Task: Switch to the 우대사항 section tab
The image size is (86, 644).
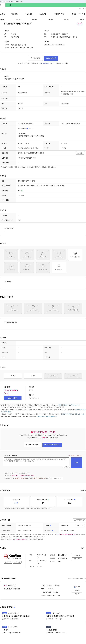Action: click(35, 19)
